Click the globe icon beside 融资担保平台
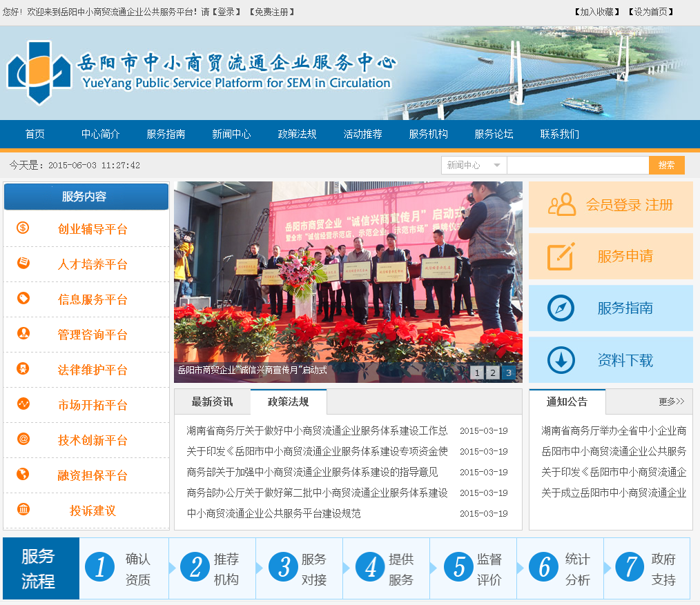The height and width of the screenshot is (605, 700). [x=23, y=475]
